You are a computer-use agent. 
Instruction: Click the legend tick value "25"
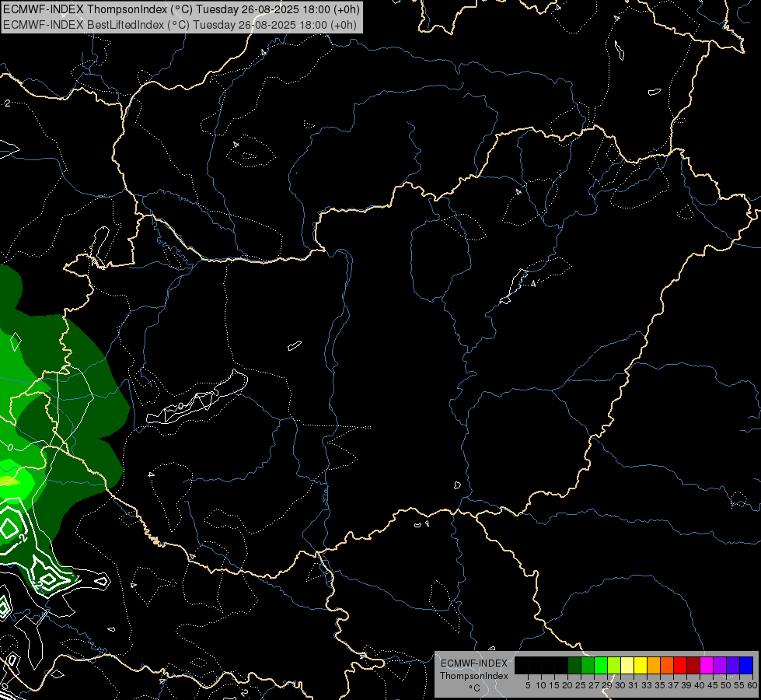(581, 685)
